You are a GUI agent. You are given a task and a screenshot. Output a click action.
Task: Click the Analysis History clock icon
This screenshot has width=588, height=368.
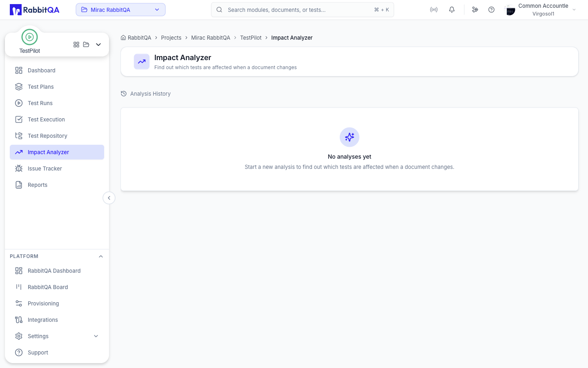[x=124, y=94]
